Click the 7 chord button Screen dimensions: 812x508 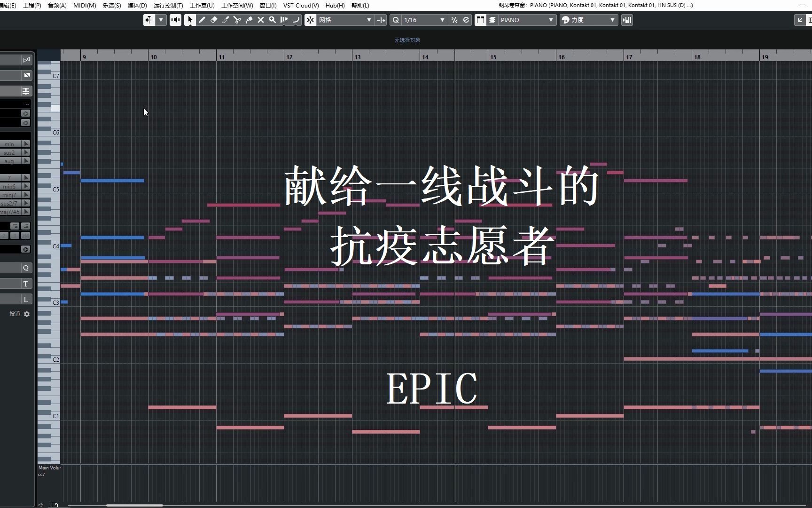pyautogui.click(x=10, y=178)
